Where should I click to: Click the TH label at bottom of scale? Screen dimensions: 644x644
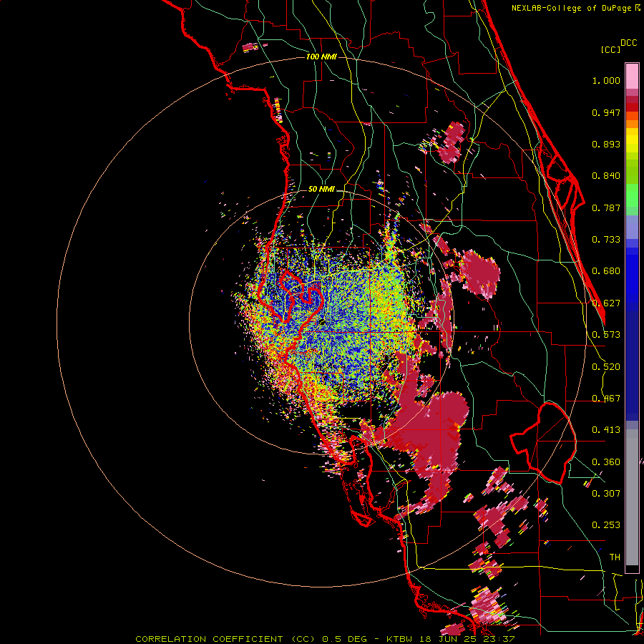(x=615, y=557)
